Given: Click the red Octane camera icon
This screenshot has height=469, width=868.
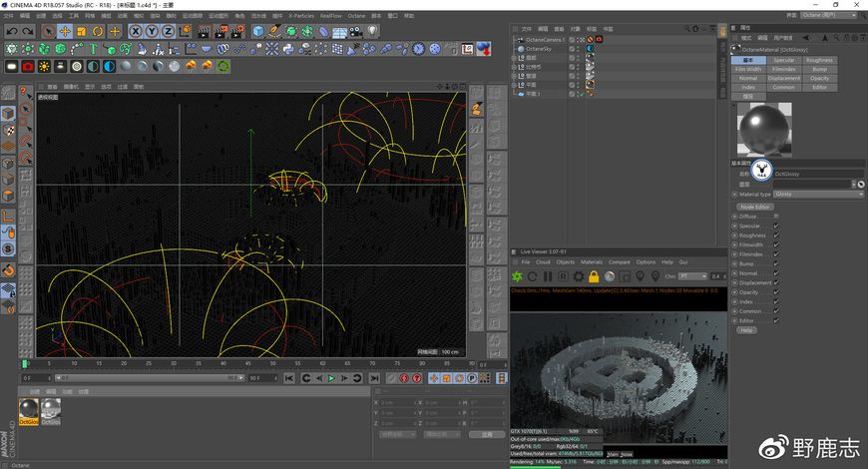Looking at the screenshot, I should [28, 67].
